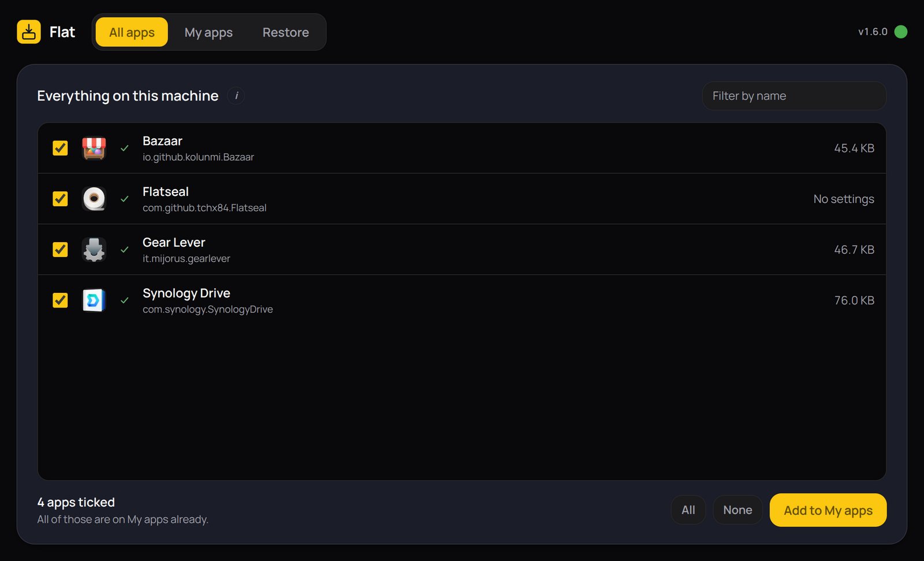Click the Flat app logo icon

pyautogui.click(x=29, y=32)
